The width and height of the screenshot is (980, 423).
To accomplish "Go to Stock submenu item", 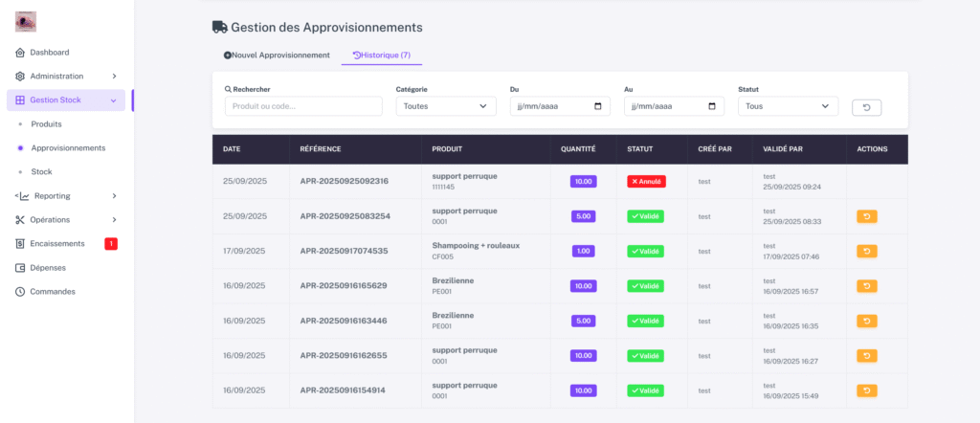I will pos(41,171).
